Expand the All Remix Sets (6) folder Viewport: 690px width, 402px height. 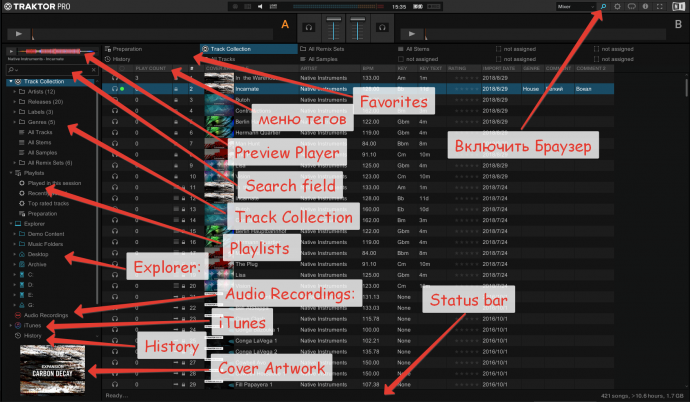click(15, 163)
